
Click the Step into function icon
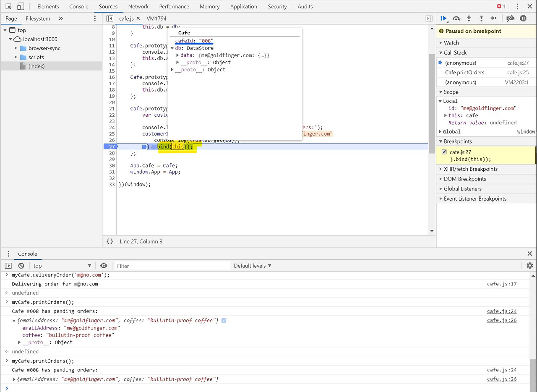pos(469,18)
